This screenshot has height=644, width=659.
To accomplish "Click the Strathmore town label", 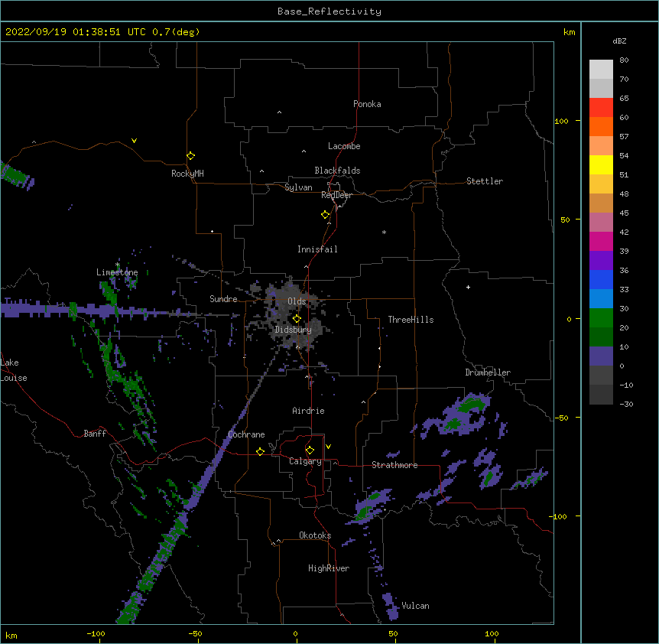I will click(394, 465).
